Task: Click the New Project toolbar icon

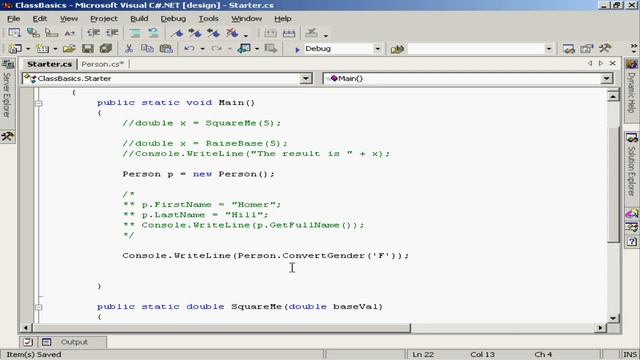Action: (x=15, y=49)
